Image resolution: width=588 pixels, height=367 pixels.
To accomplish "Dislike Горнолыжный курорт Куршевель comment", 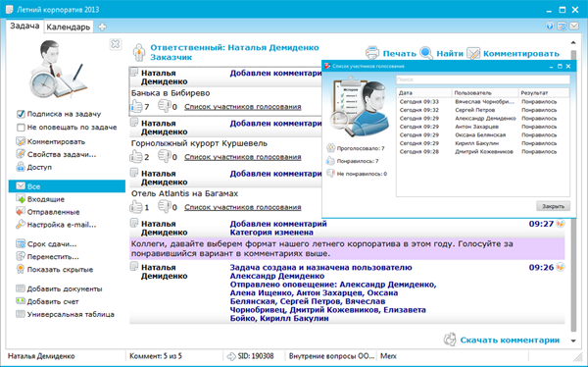I will [x=165, y=156].
